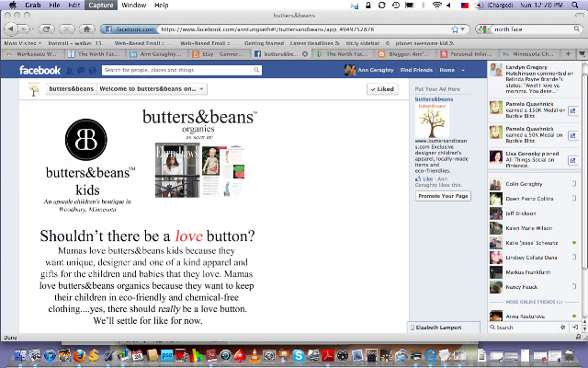Open a new tab with plus button

568,54
